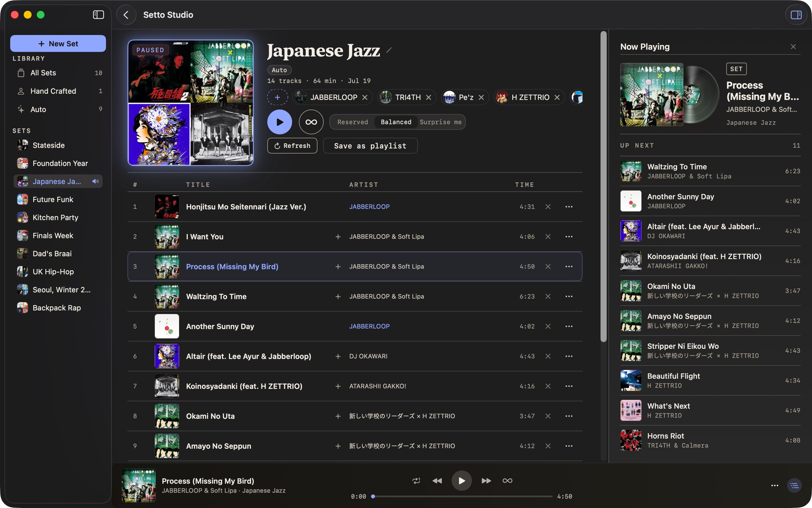Screen dimensions: 812x508
Task: Remove Waltzing To Time from the track list
Action: 548,296
